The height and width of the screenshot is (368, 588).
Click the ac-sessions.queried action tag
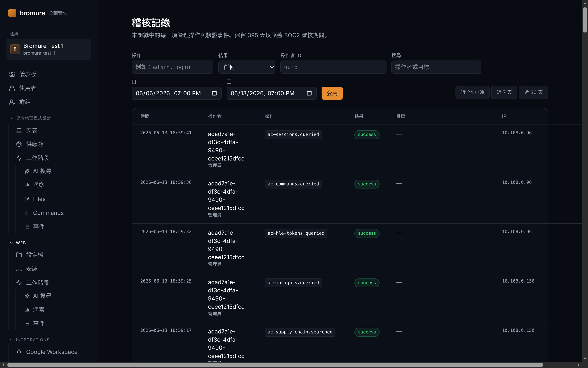293,135
